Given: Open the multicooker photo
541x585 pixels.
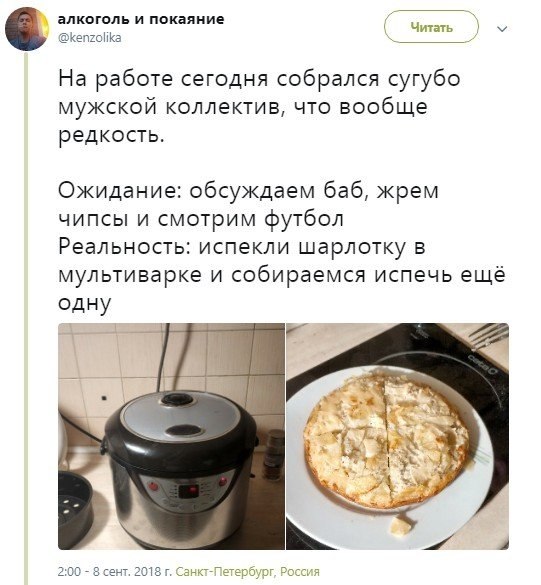Looking at the screenshot, I should point(171,436).
